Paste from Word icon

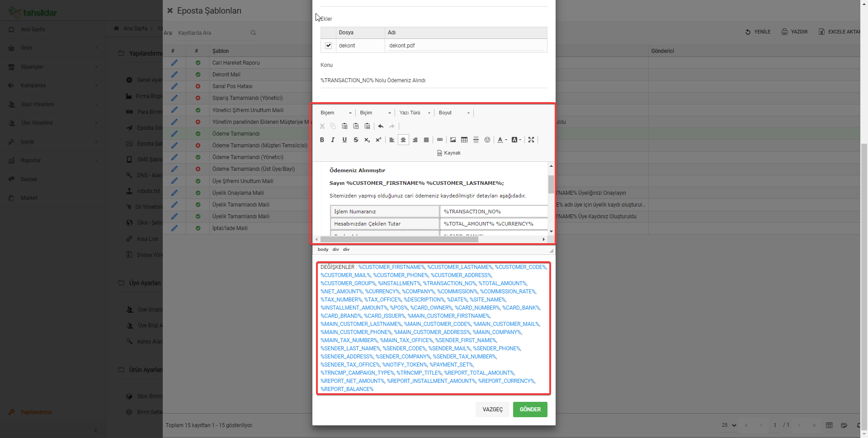point(367,126)
